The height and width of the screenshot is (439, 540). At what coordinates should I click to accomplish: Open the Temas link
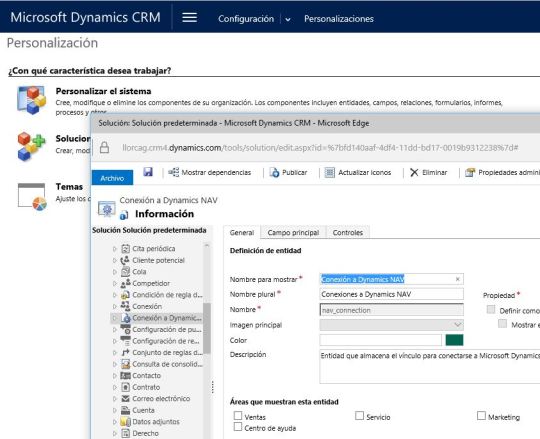coord(69,187)
